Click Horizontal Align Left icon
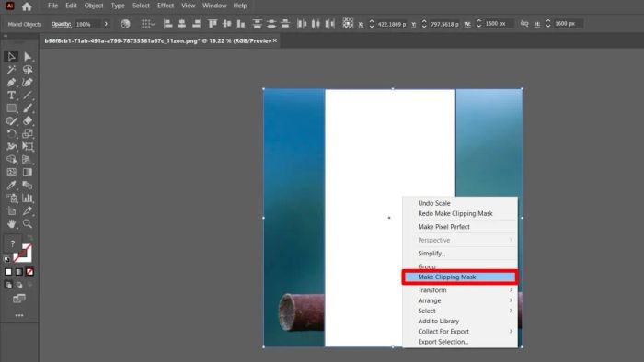The height and width of the screenshot is (362, 644). (167, 24)
